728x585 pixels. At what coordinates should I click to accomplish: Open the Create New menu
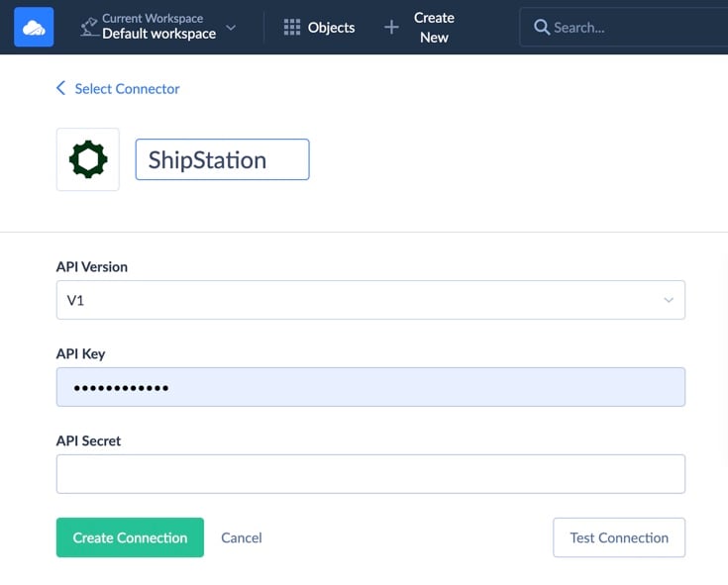click(433, 28)
